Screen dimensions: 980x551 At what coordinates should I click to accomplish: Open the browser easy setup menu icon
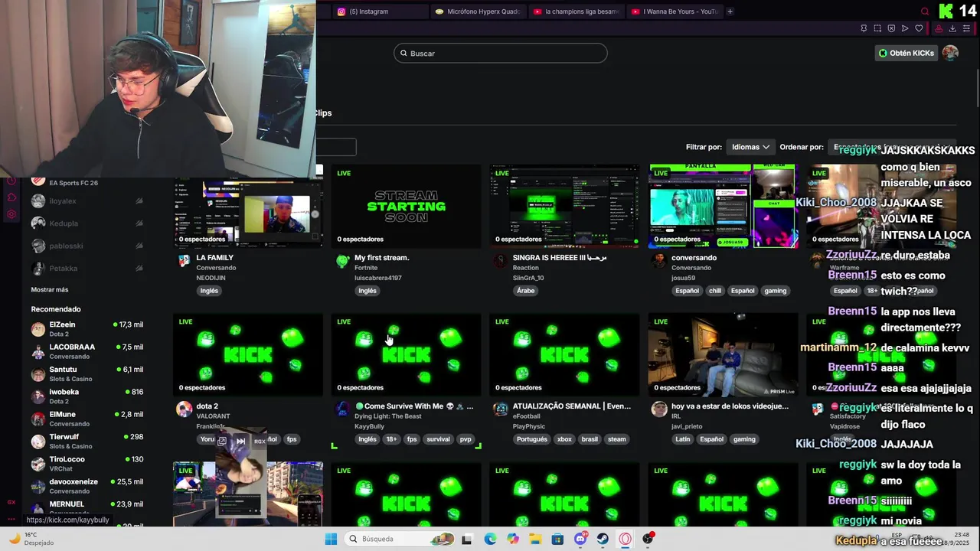click(x=966, y=28)
